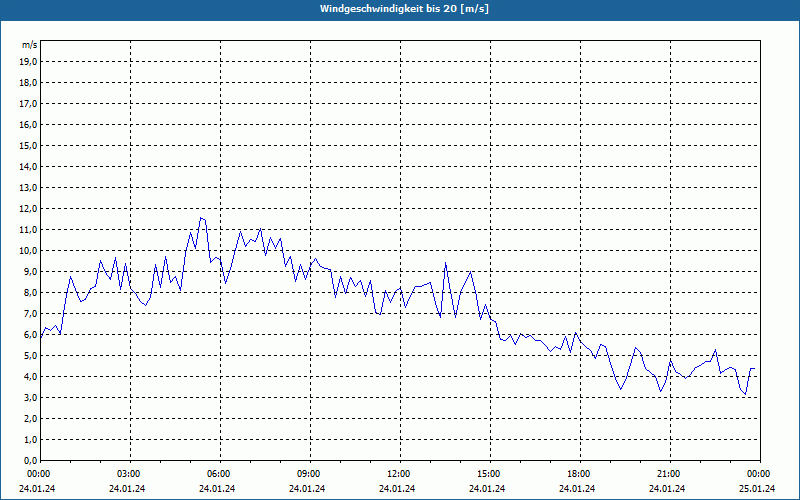This screenshot has height=500, width=800.
Task: Click the '03:00' time axis label
Action: pos(130,474)
